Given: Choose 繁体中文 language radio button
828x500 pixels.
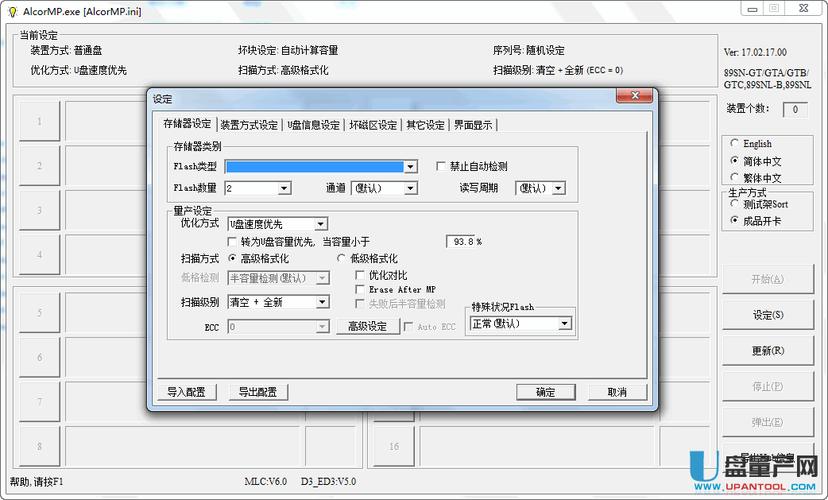Looking at the screenshot, I should coord(735,177).
